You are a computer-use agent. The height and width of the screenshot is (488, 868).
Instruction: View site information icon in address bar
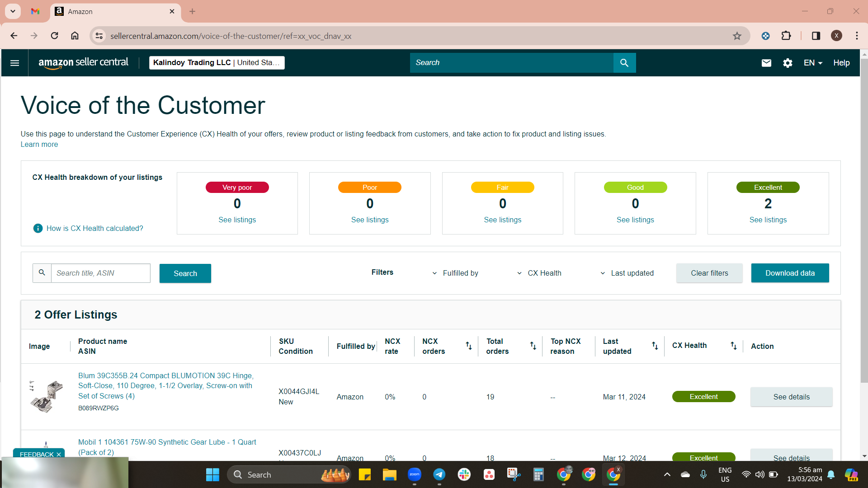99,36
